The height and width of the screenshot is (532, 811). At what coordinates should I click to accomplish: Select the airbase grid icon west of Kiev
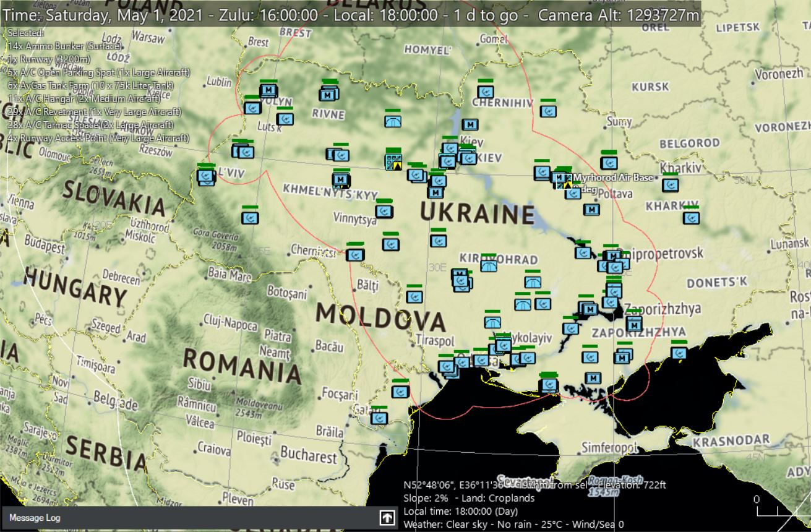[393, 162]
